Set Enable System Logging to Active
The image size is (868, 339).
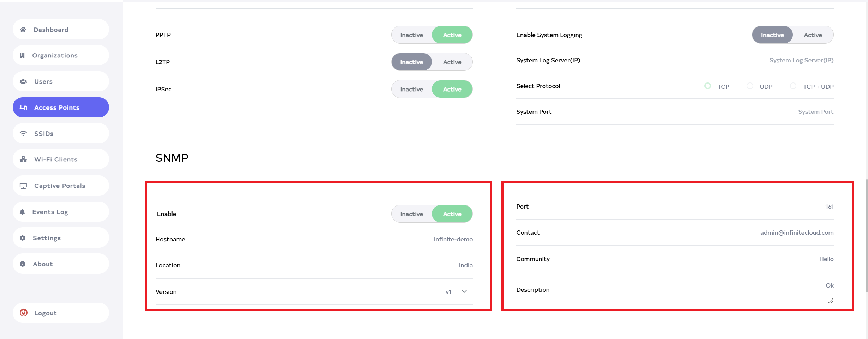[x=813, y=35]
